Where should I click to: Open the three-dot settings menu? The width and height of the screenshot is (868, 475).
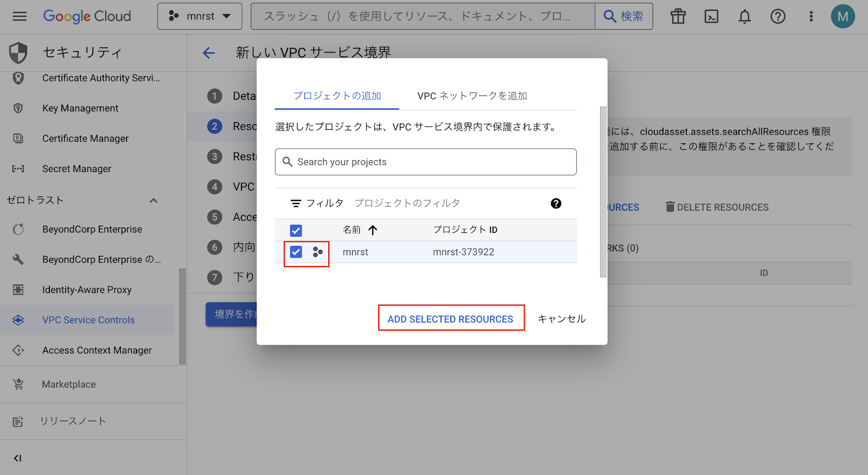tap(811, 16)
